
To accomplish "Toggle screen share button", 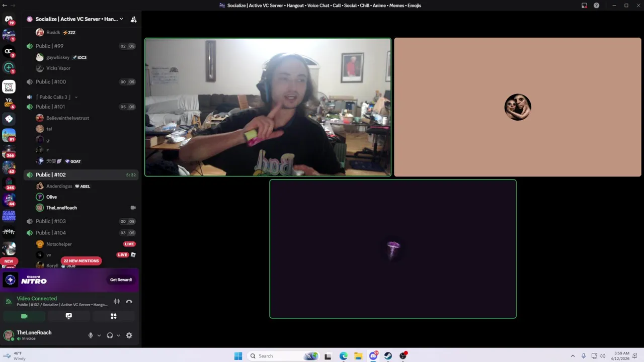I will pos(69,316).
